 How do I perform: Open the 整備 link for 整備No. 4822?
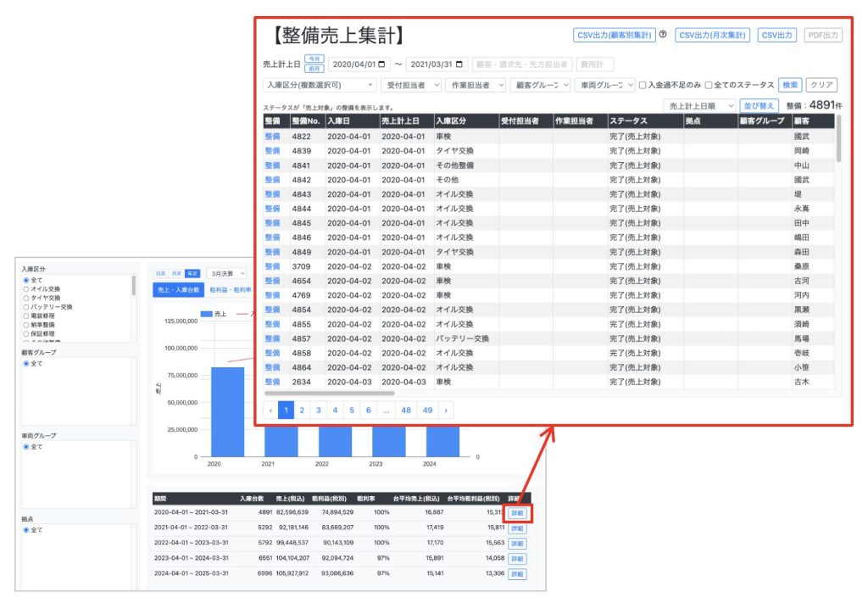[x=272, y=137]
